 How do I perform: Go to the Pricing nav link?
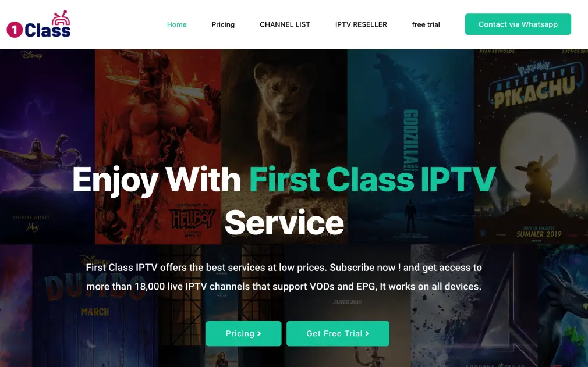click(x=223, y=24)
